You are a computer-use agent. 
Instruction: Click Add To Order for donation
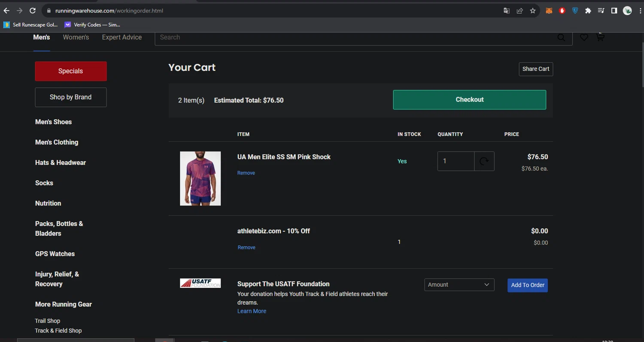point(528,285)
